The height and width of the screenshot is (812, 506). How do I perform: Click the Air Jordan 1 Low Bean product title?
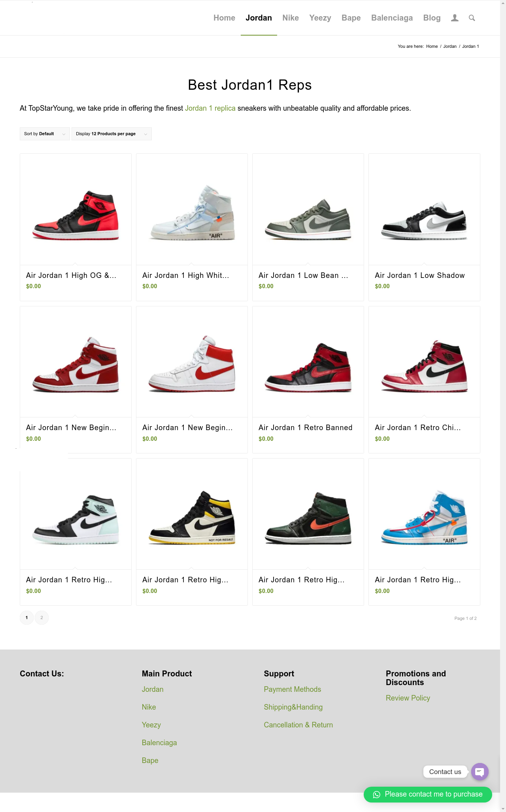pos(303,276)
